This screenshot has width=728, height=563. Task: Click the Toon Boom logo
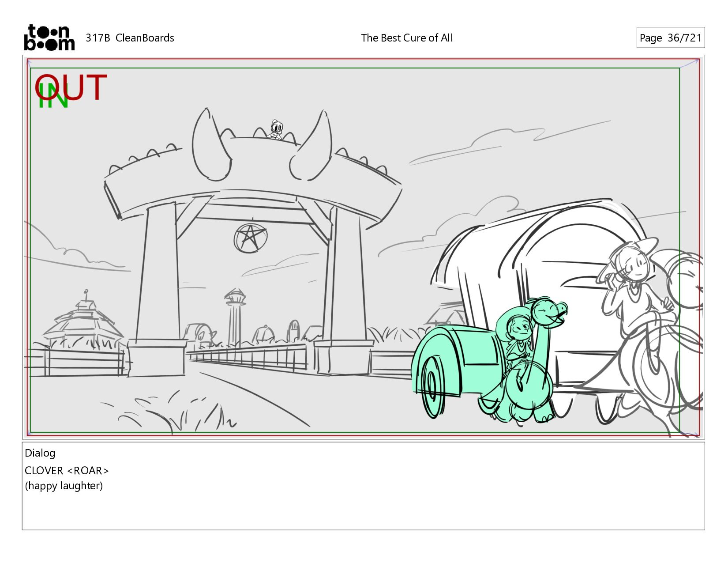pyautogui.click(x=49, y=38)
